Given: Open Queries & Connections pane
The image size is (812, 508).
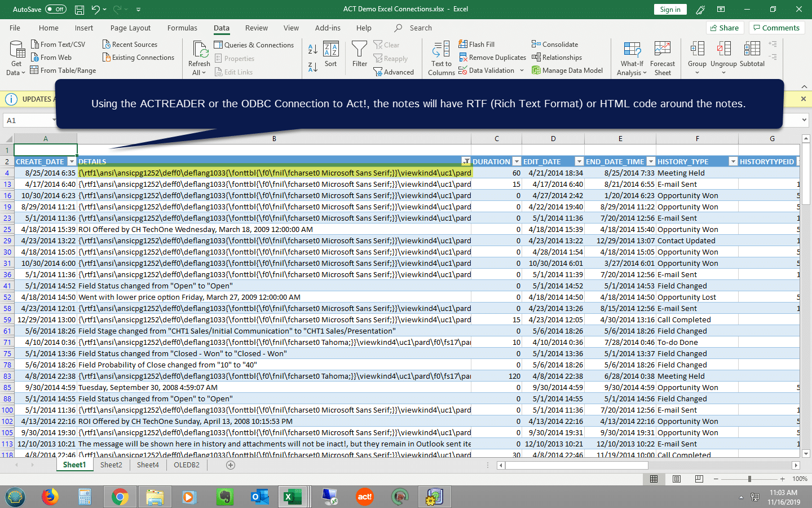Looking at the screenshot, I should click(254, 45).
